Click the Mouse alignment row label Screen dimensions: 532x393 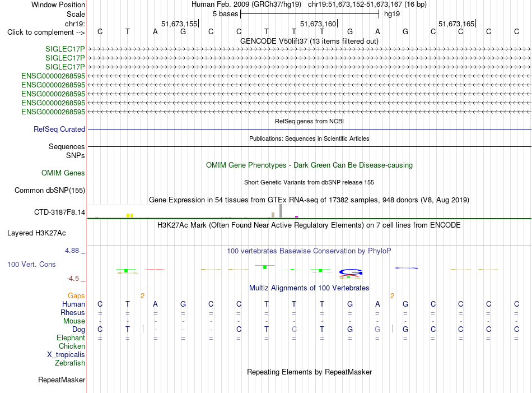coord(74,321)
